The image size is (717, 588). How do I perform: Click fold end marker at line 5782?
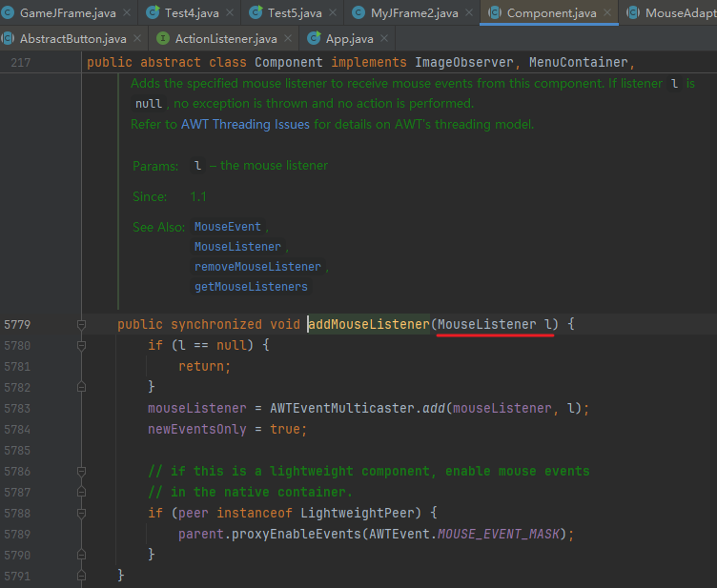81,387
